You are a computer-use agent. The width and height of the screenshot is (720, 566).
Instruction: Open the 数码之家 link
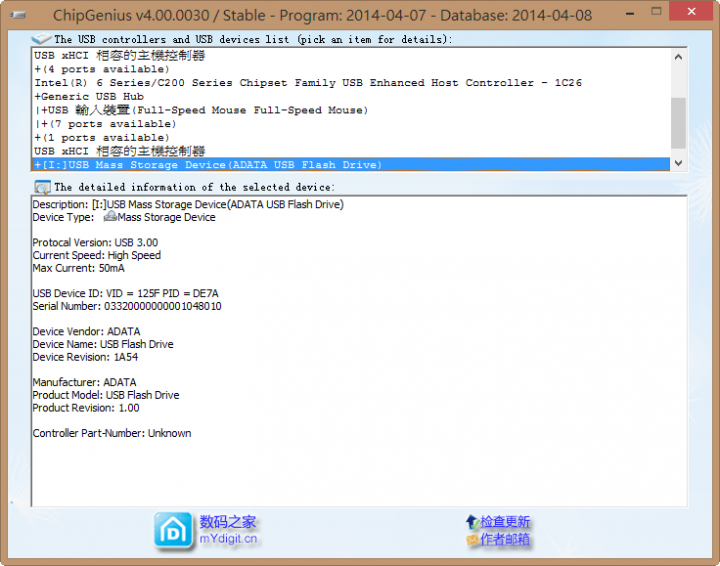click(x=227, y=522)
